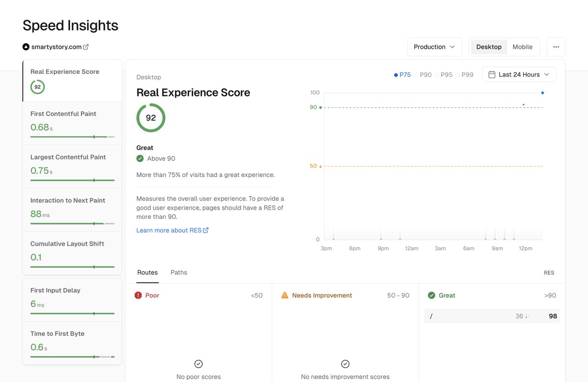The image size is (588, 382).
Task: Click the green 90 threshold marker on chart
Action: pyautogui.click(x=320, y=107)
